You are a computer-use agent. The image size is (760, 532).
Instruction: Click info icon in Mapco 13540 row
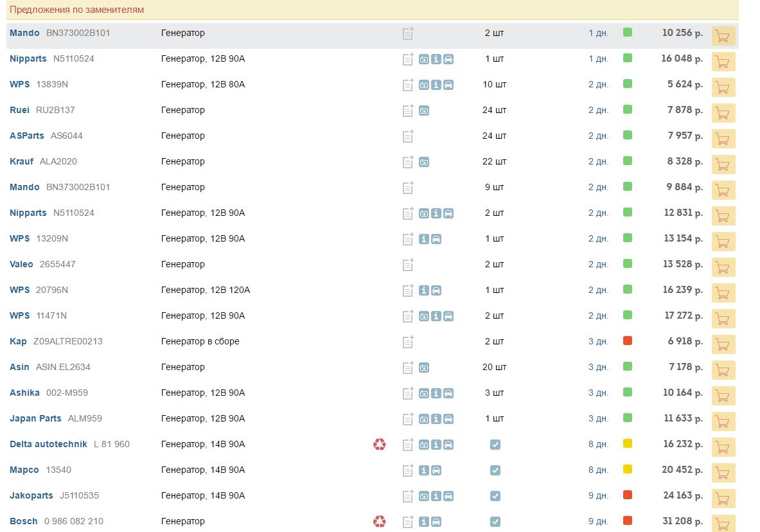coord(424,470)
